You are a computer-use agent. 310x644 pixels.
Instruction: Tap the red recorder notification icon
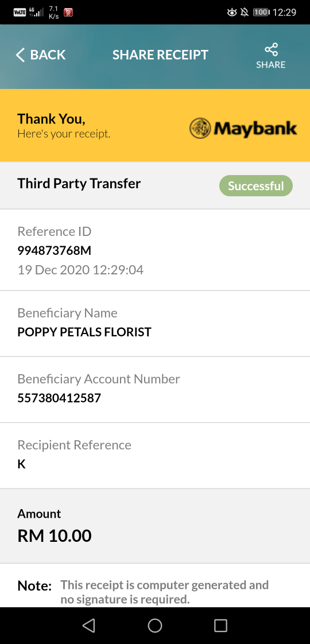[x=68, y=12]
